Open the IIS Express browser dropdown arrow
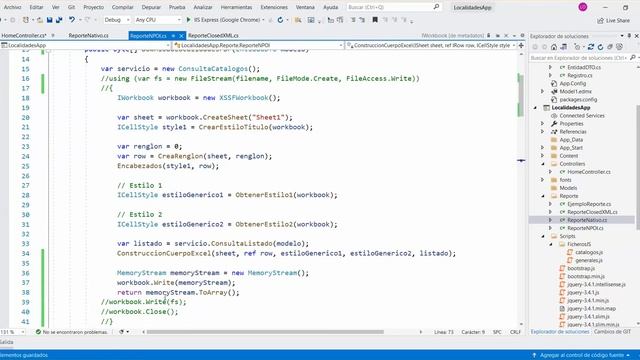 point(263,20)
